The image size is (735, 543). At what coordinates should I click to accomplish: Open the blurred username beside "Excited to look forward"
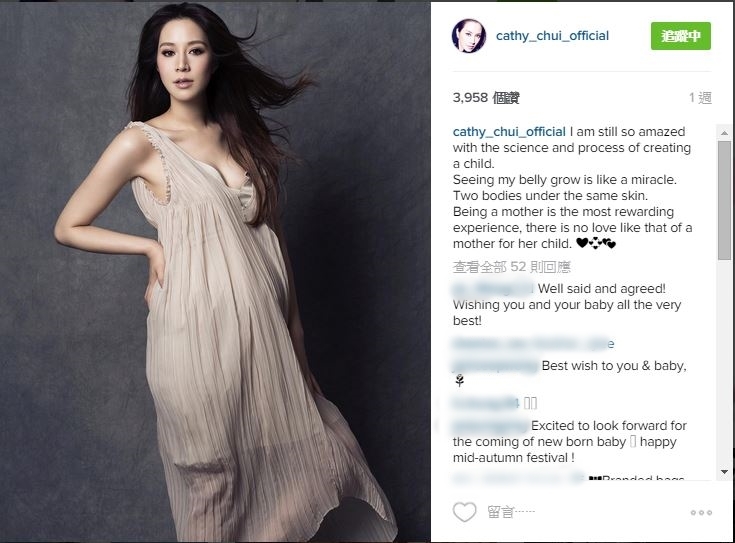click(x=490, y=426)
